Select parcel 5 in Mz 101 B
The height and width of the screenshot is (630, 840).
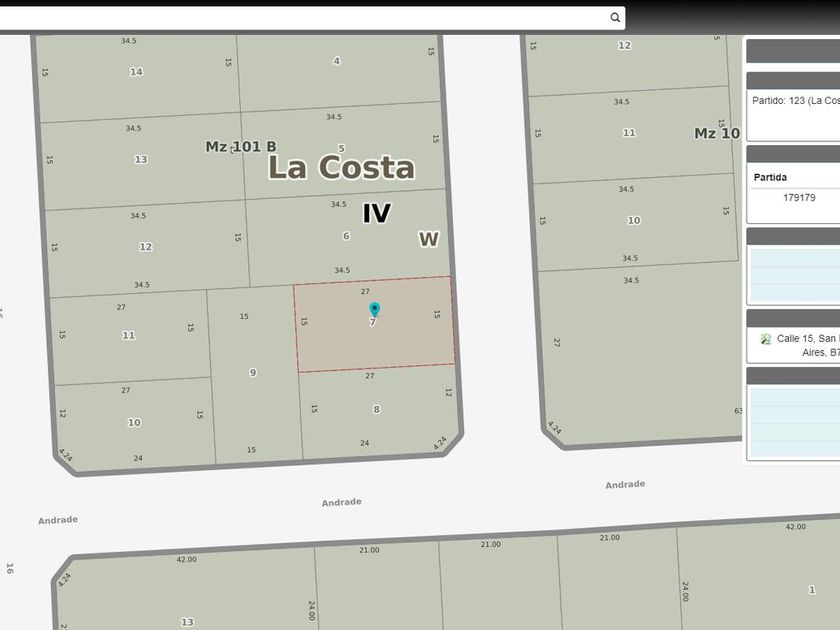[x=341, y=148]
